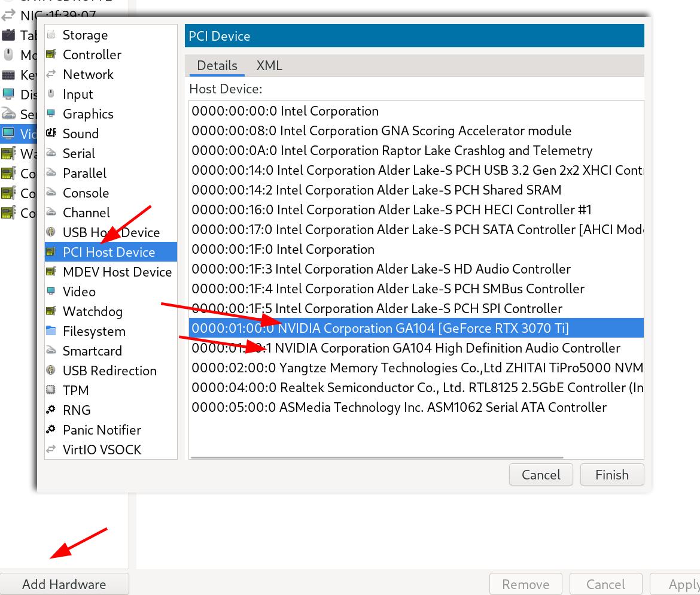The height and width of the screenshot is (595, 700).
Task: Select ASMedia ASM1062 Serial ATA Controller
Action: pyautogui.click(x=416, y=407)
